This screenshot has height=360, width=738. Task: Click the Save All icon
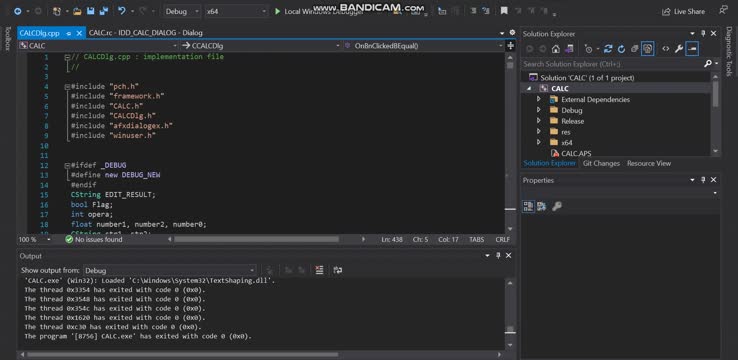104,11
